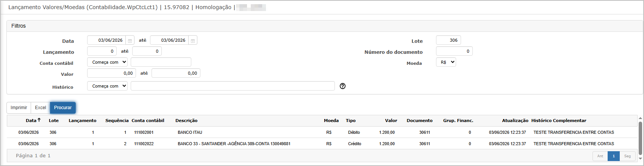The height and width of the screenshot is (166, 644).
Task: Select the BANCO ITAU row description
Action: tap(190, 132)
